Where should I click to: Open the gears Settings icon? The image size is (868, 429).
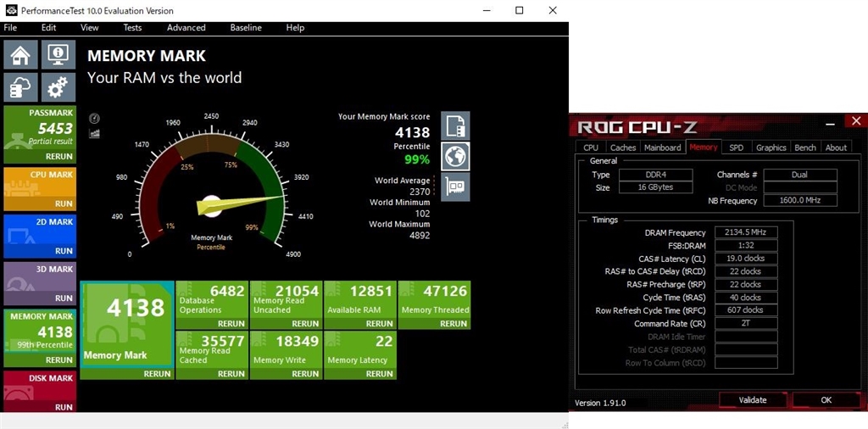pos(58,87)
